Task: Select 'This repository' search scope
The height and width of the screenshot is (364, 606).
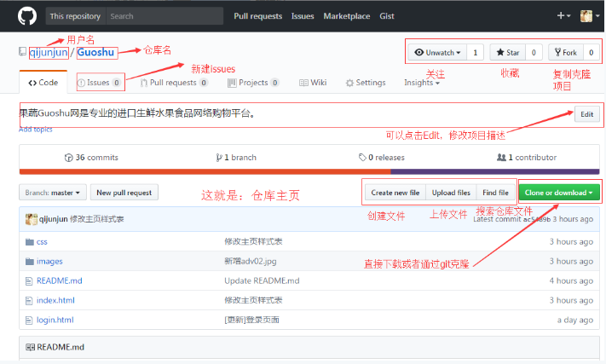Action: pyautogui.click(x=75, y=16)
